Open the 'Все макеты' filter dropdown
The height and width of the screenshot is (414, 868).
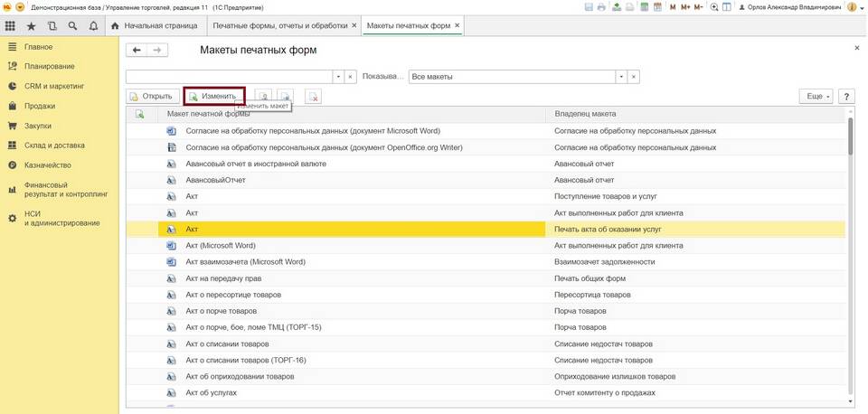(x=621, y=77)
